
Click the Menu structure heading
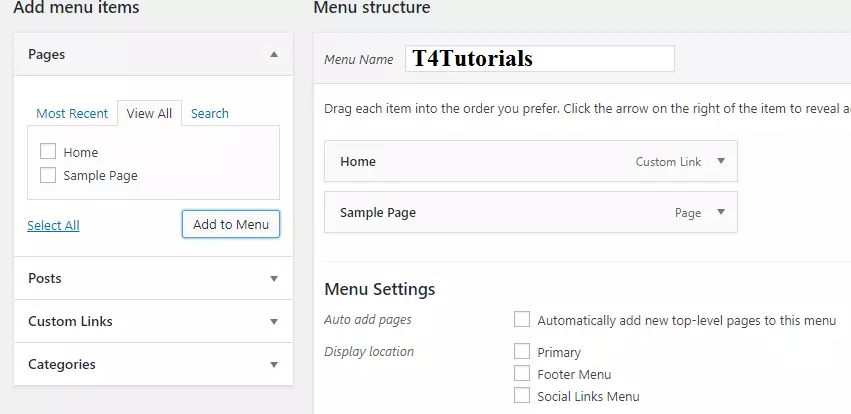point(372,8)
